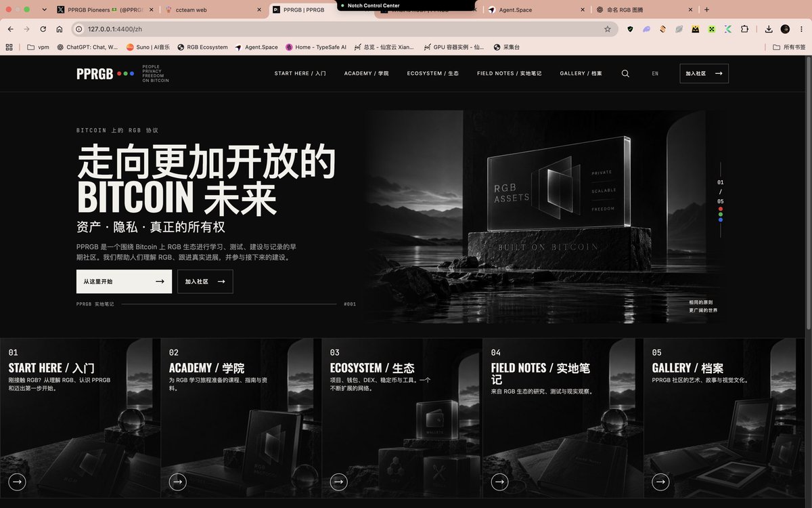Open the browser downloads icon

coord(769,29)
